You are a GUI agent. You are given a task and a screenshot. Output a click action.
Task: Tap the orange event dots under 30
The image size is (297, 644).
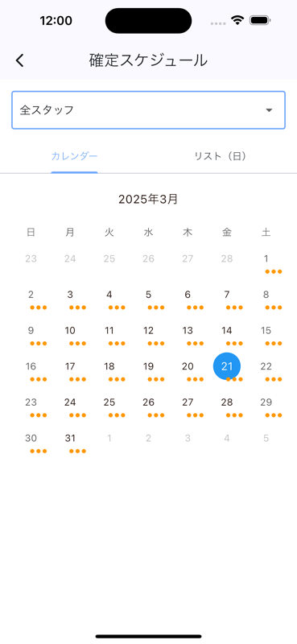pos(39,451)
